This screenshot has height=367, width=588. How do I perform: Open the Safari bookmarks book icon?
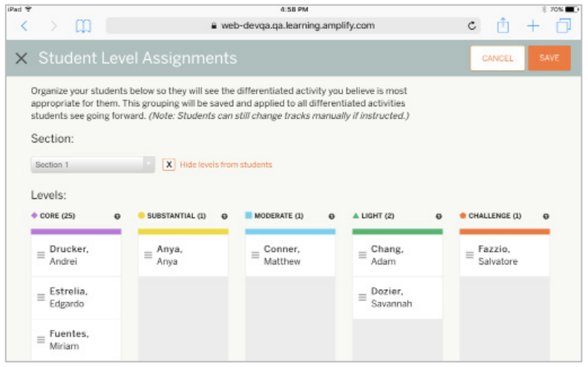click(83, 26)
